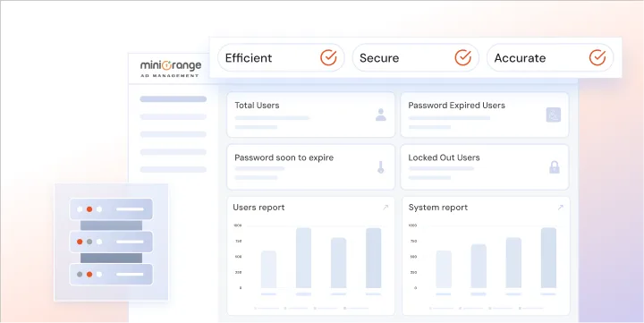Click the Secure checkmark icon
The image size is (644, 323).
coord(463,57)
